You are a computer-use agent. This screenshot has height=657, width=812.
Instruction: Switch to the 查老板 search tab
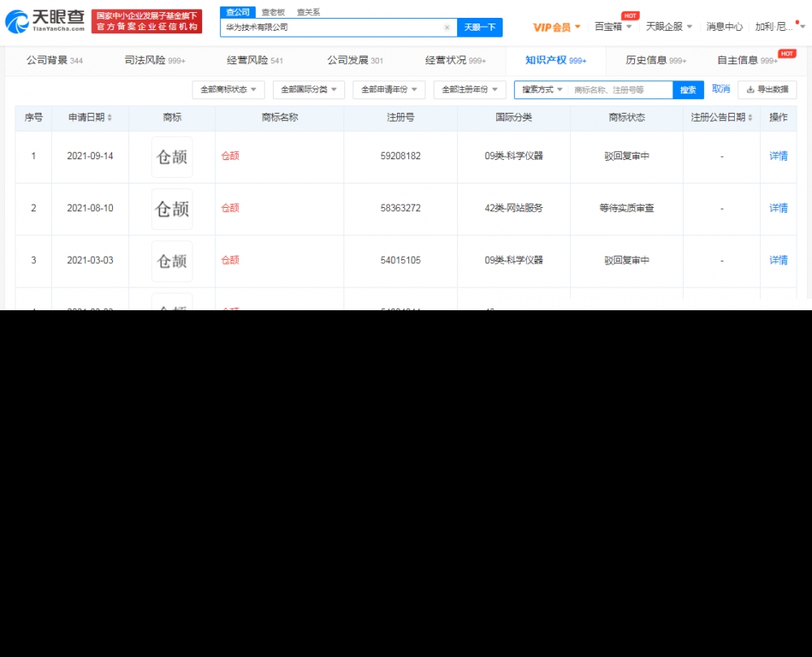point(273,12)
